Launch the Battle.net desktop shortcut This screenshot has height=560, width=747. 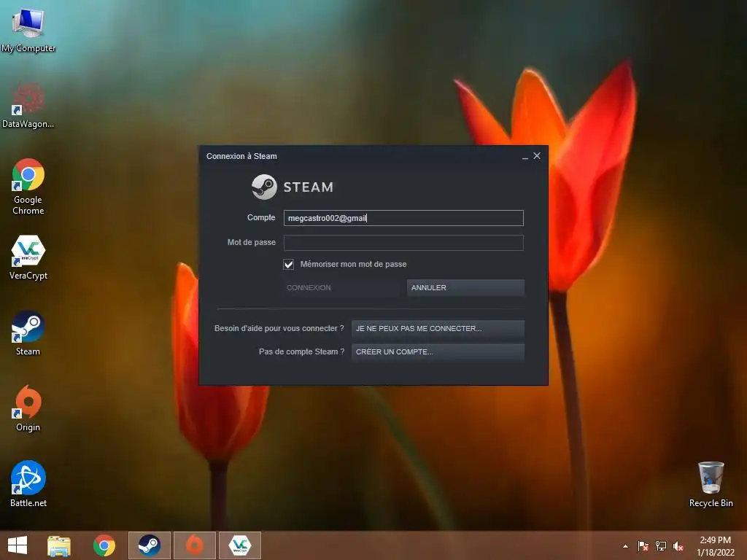click(x=28, y=484)
